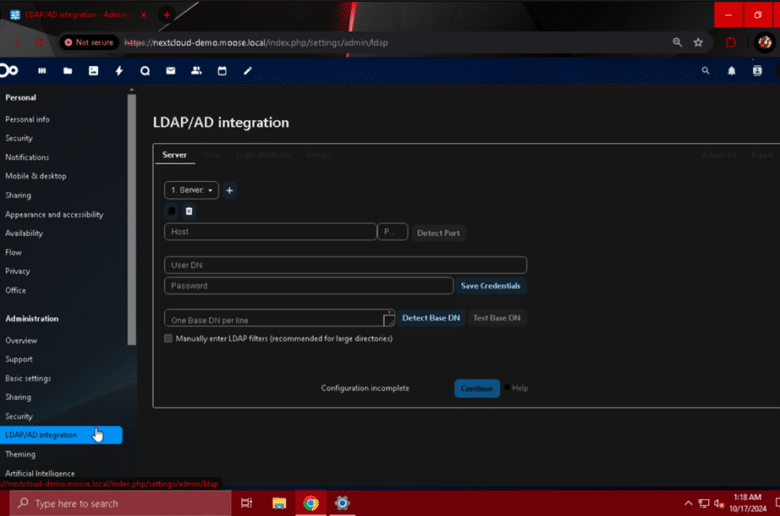The height and width of the screenshot is (516, 780).
Task: Open the notifications bell
Action: [x=731, y=71]
